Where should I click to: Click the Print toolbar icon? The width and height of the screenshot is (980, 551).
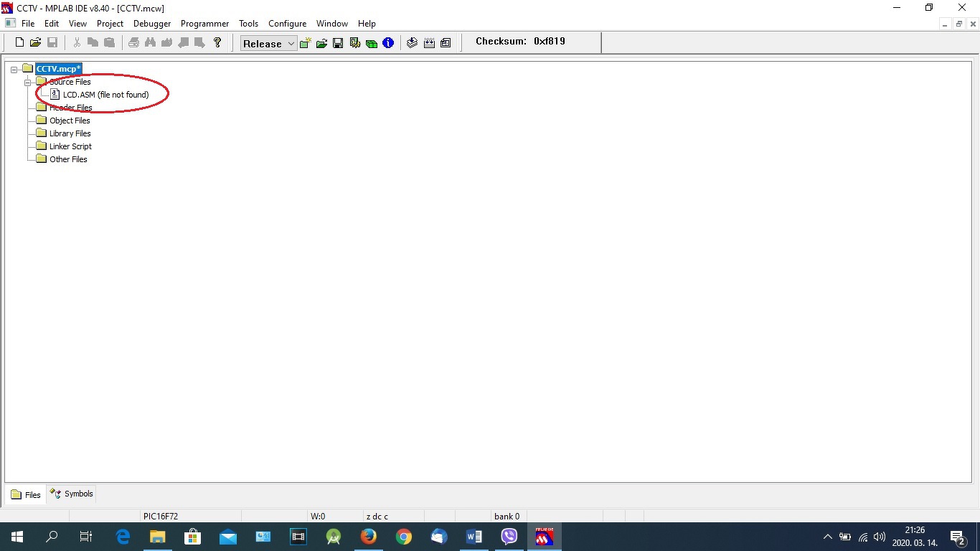(x=134, y=43)
